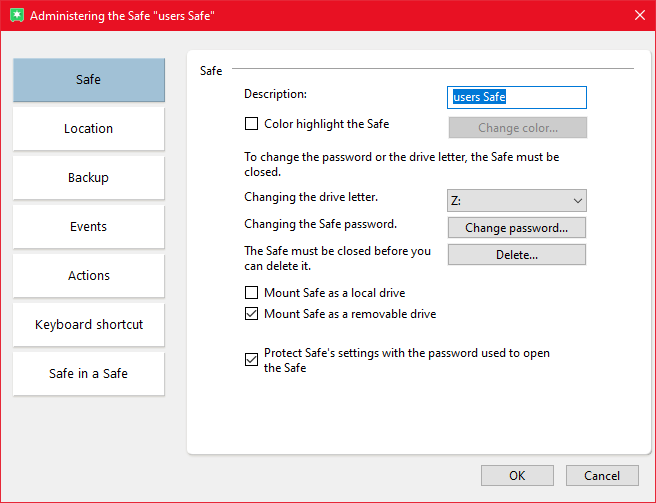The height and width of the screenshot is (503, 656).
Task: Click the Delete button
Action: (x=516, y=255)
